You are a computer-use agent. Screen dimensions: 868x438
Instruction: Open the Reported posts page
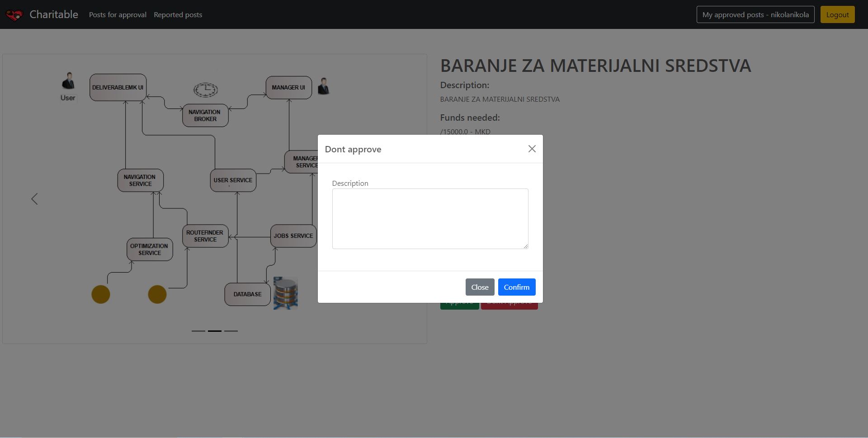178,15
